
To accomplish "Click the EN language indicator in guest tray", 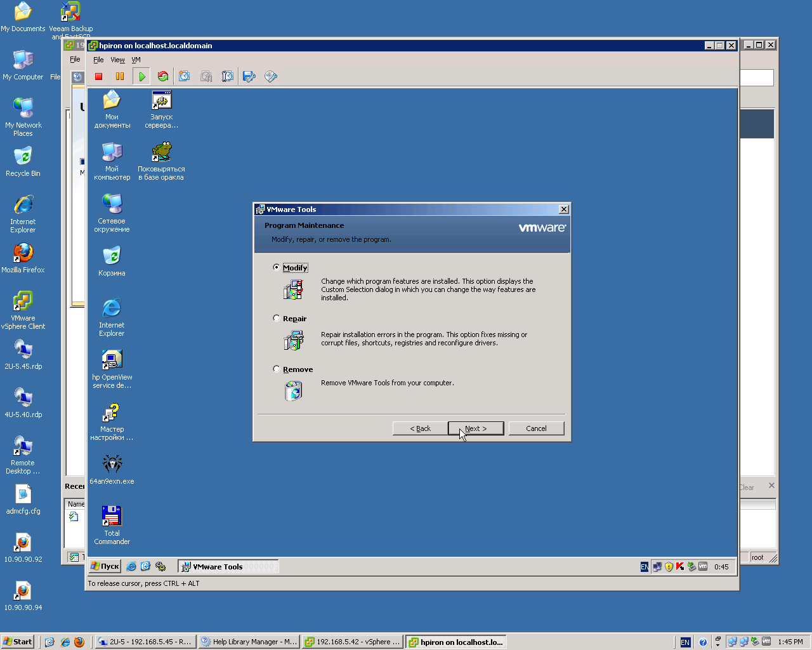I will 645,567.
